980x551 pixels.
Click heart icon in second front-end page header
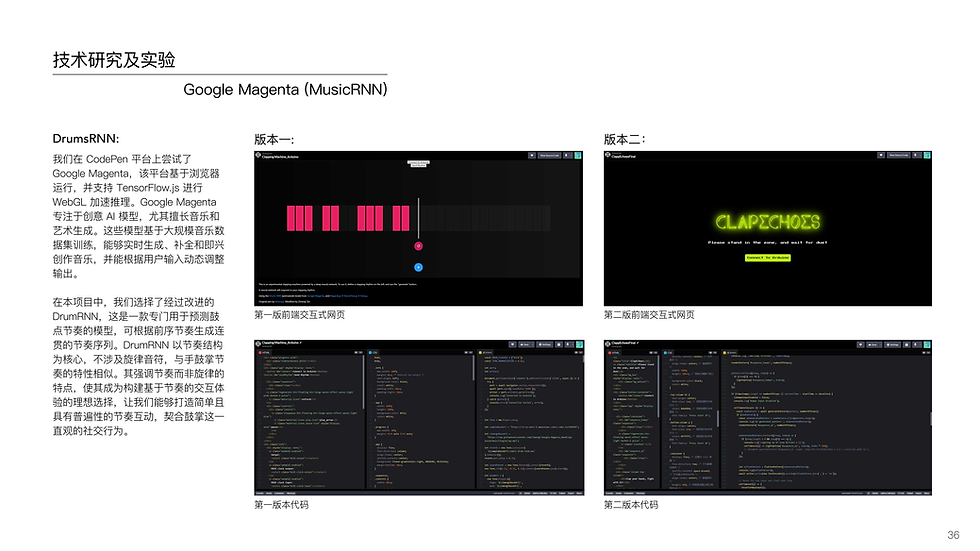(x=881, y=156)
